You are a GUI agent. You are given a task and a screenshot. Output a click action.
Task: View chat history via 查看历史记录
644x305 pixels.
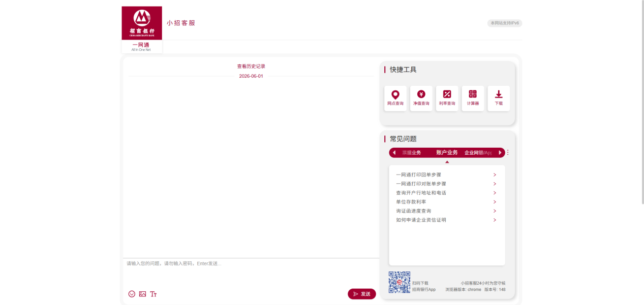(x=251, y=66)
